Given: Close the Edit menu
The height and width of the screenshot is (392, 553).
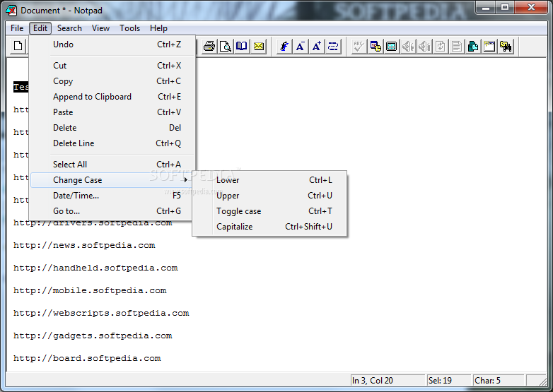Looking at the screenshot, I should [x=40, y=28].
